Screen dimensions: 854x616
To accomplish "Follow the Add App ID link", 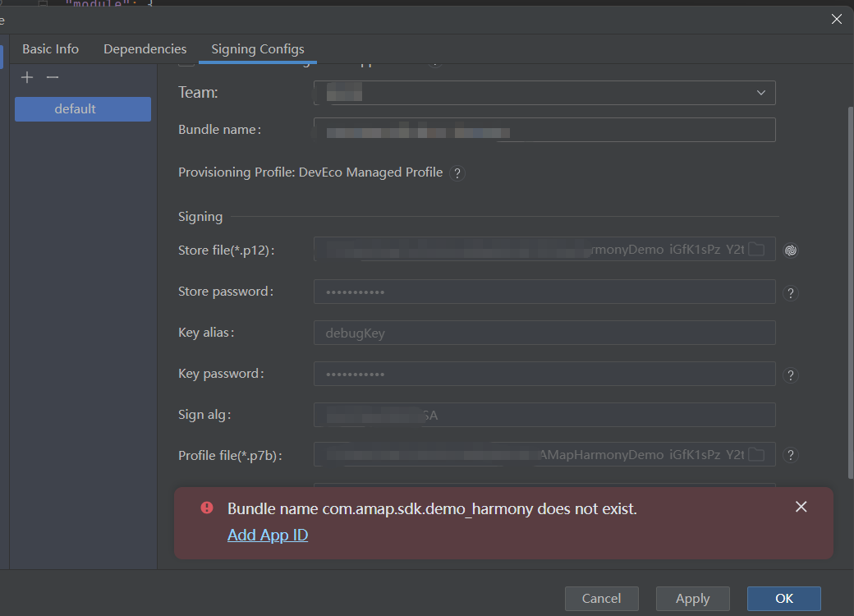I will tap(268, 536).
